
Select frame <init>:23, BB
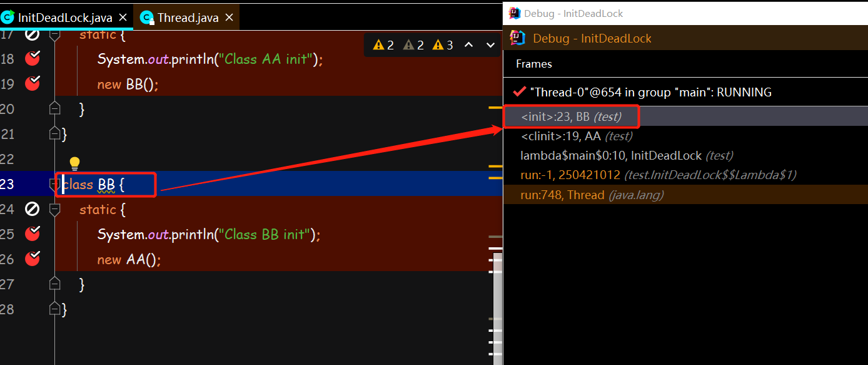(x=685, y=116)
